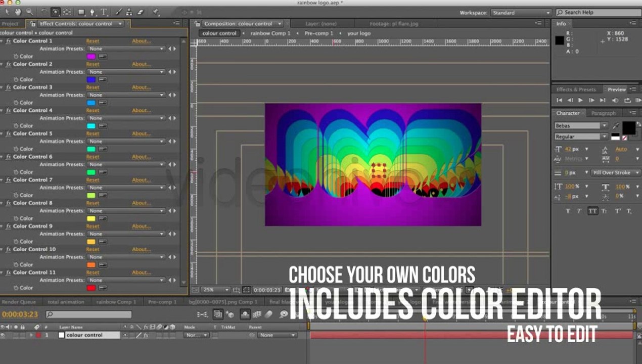
Task: Open the Render Queue tab
Action: click(x=19, y=302)
